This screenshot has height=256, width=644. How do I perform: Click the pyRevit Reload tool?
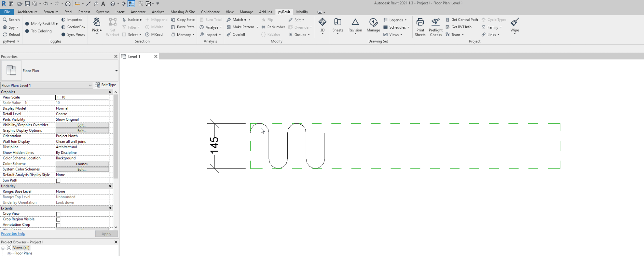pos(11,34)
